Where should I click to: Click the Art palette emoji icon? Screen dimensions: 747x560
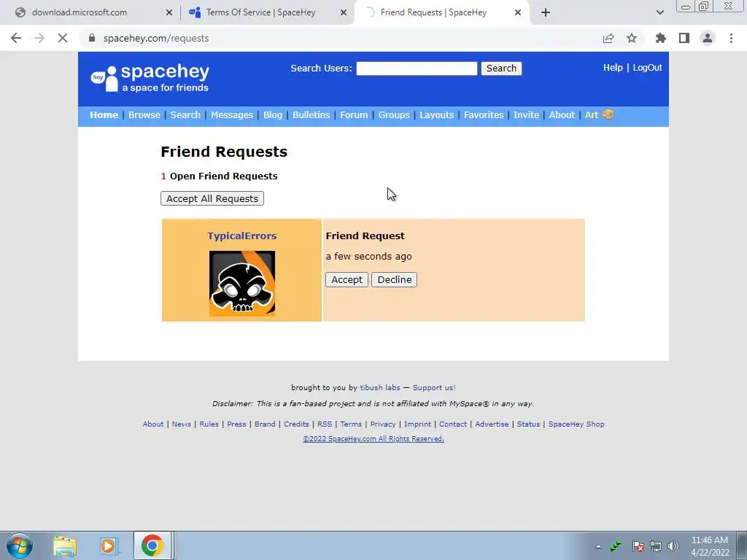click(x=608, y=114)
